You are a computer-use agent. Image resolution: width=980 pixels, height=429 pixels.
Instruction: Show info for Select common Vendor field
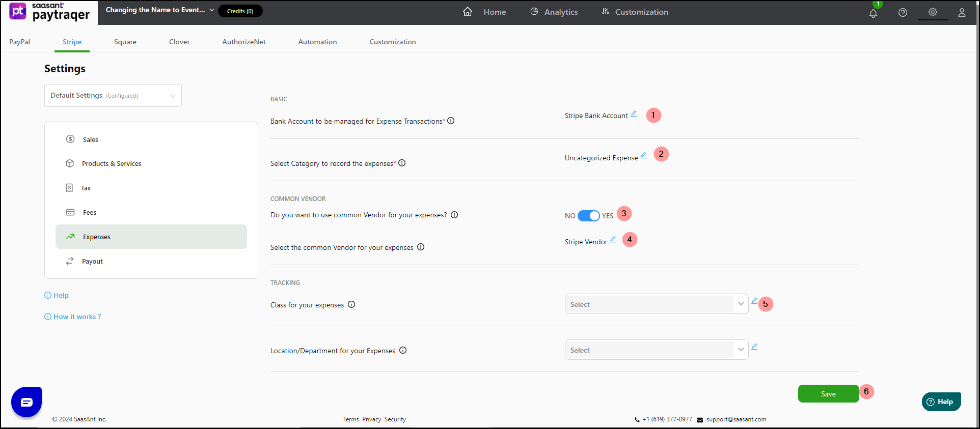click(421, 247)
